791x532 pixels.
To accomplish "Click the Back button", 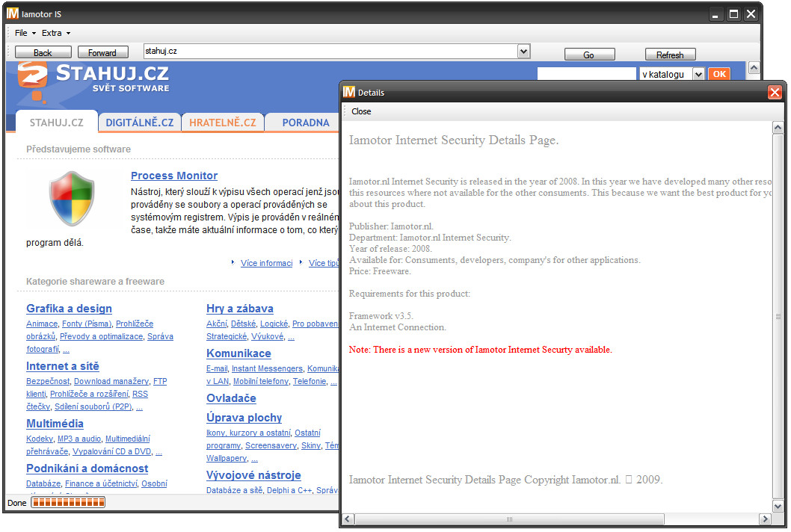I will click(x=43, y=52).
